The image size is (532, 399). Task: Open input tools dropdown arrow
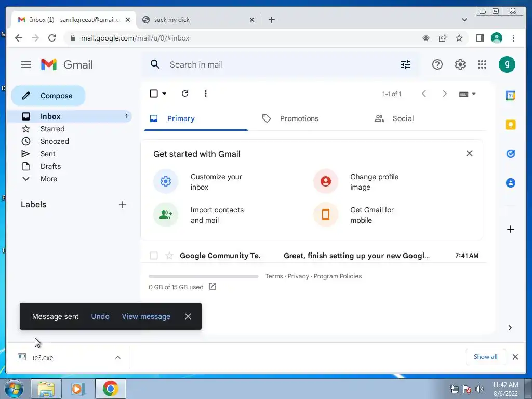[x=474, y=94]
